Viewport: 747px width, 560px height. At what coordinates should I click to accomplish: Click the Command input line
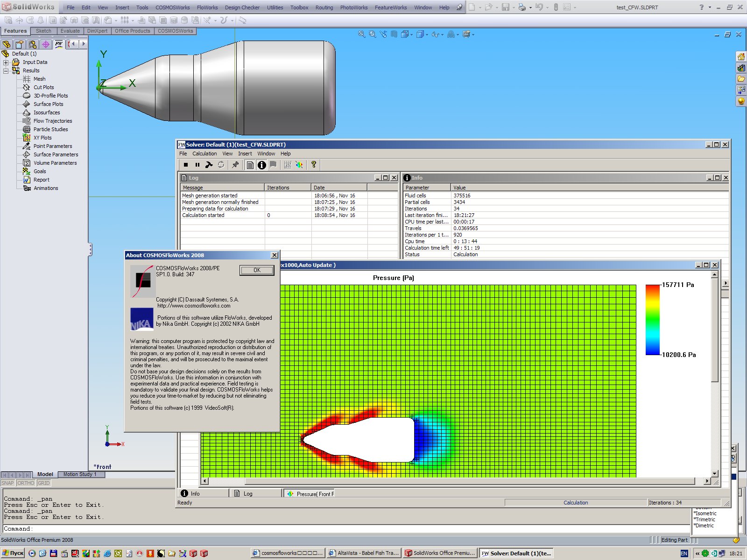point(345,529)
